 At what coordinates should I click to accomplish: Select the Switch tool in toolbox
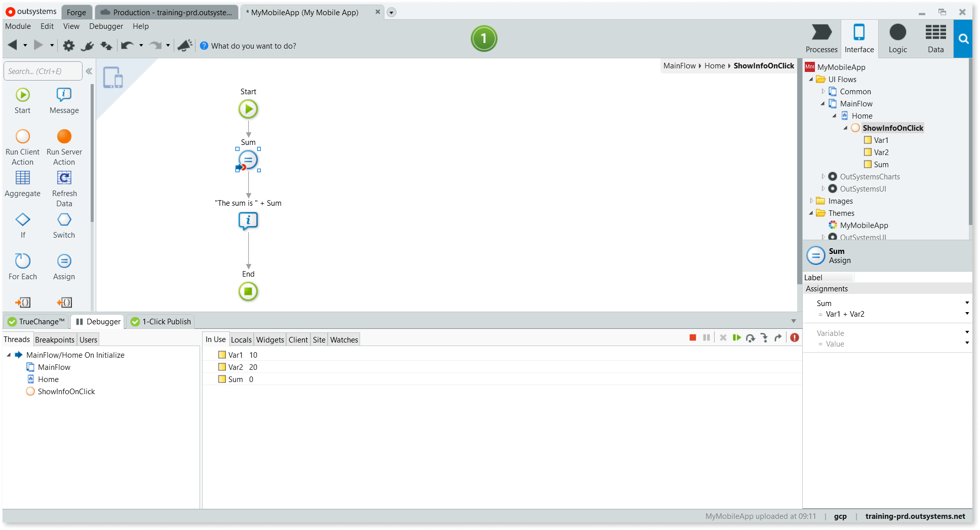64,225
